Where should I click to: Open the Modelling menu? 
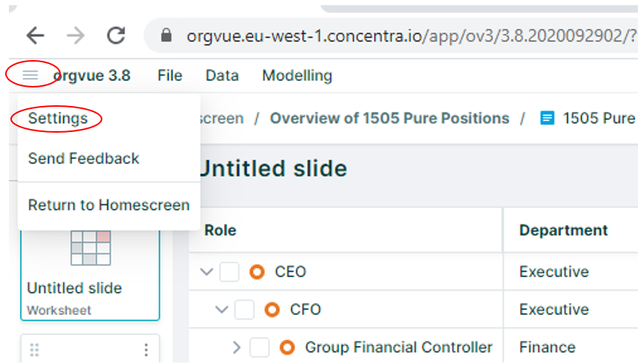[x=297, y=75]
